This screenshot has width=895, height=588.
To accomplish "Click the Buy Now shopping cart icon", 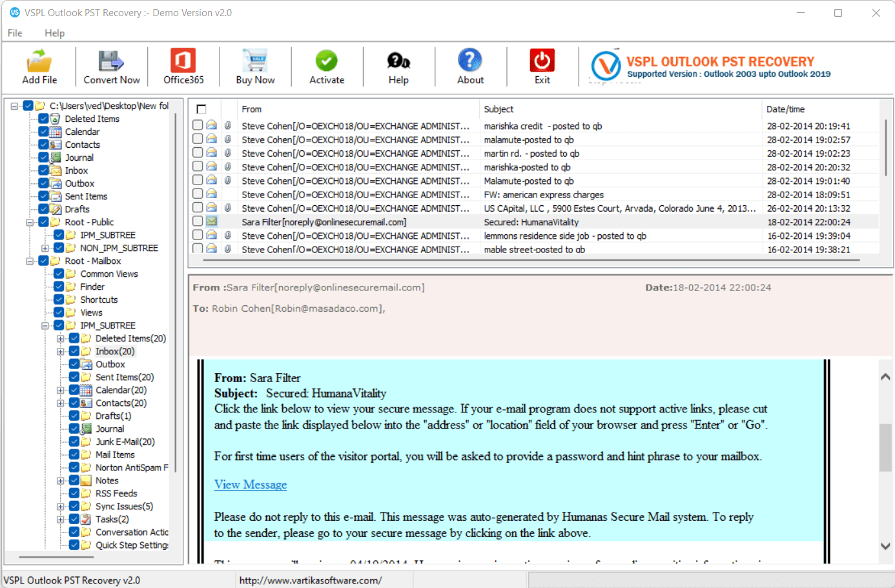I will [x=255, y=61].
